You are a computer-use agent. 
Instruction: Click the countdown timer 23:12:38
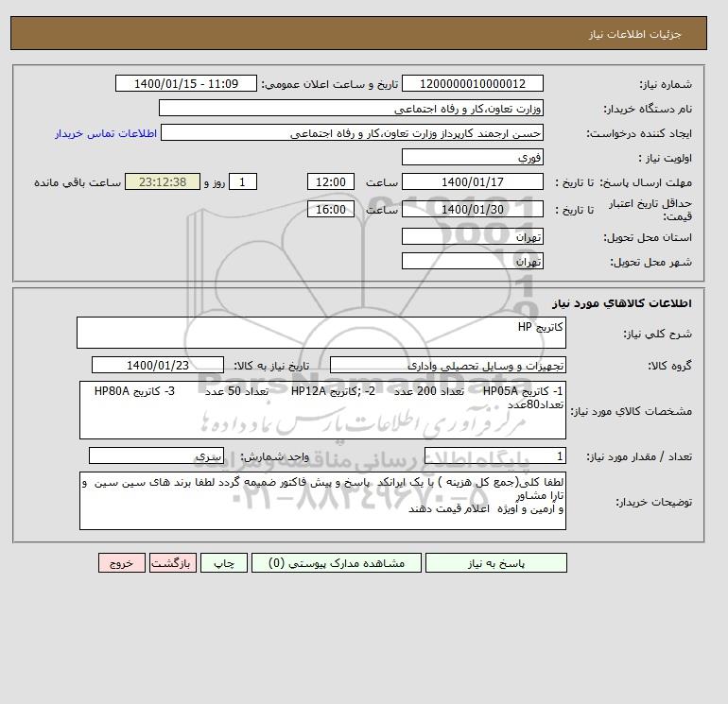click(163, 182)
